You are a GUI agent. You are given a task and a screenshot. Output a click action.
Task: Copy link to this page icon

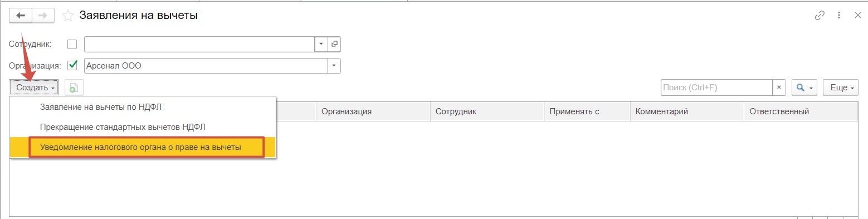coord(820,16)
